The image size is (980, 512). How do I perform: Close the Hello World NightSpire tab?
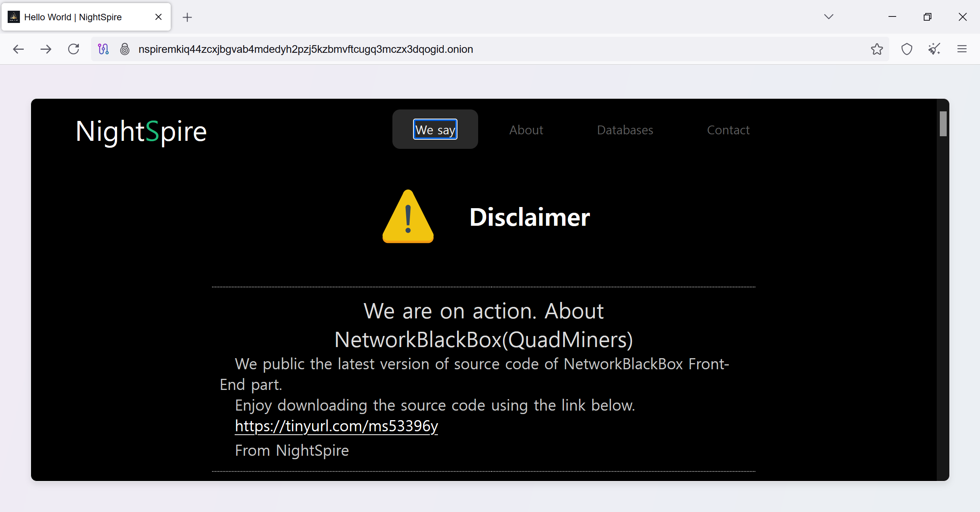click(x=158, y=17)
